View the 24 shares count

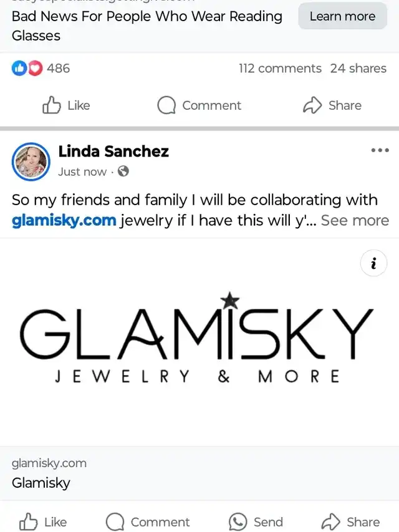[358, 69]
